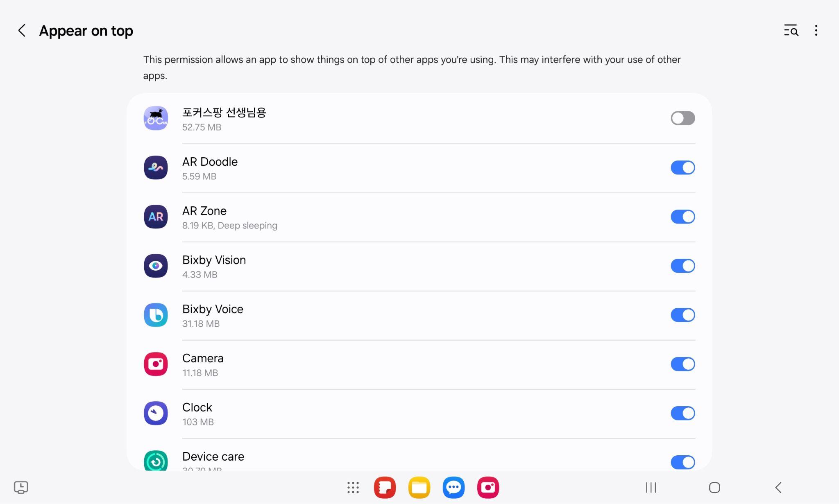Tap the Bixby Vision eye icon
This screenshot has width=839, height=504.
156,266
